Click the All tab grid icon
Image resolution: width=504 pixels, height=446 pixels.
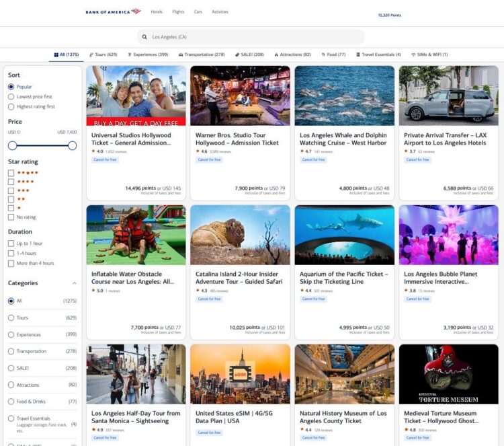click(x=56, y=54)
